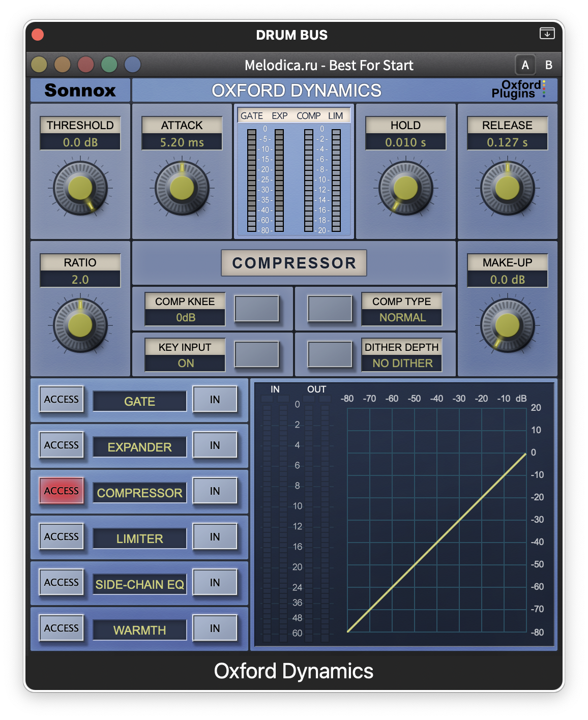Click the KEY INPUT ON value
588x720 pixels.
point(185,363)
